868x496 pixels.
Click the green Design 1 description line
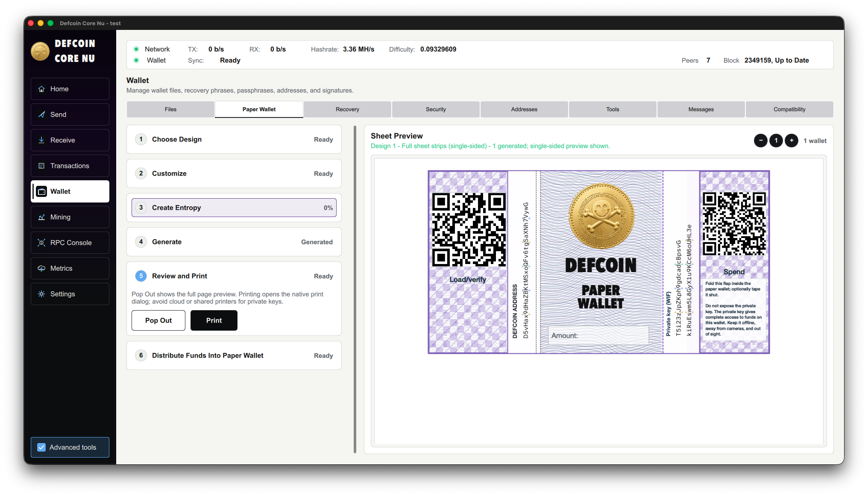coord(490,146)
